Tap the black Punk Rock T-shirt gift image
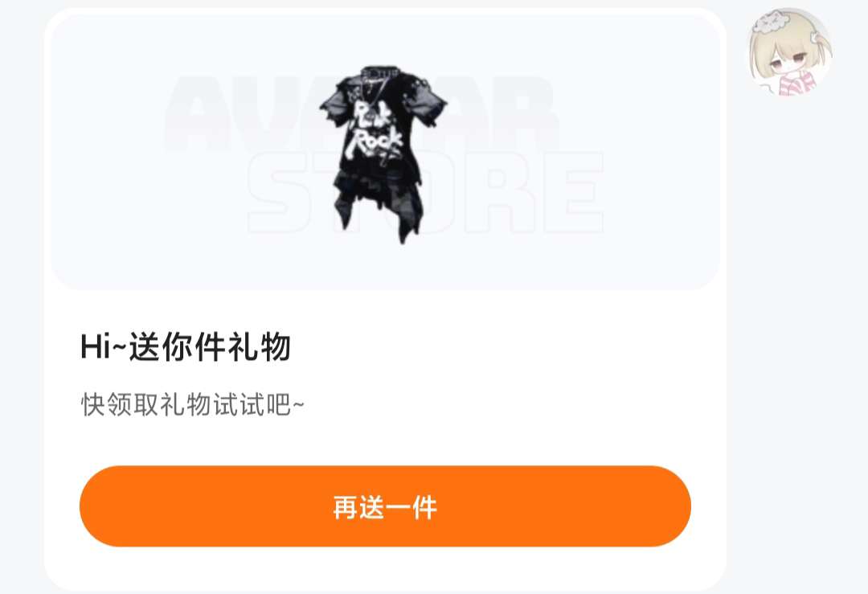868x594 pixels. pos(383,154)
